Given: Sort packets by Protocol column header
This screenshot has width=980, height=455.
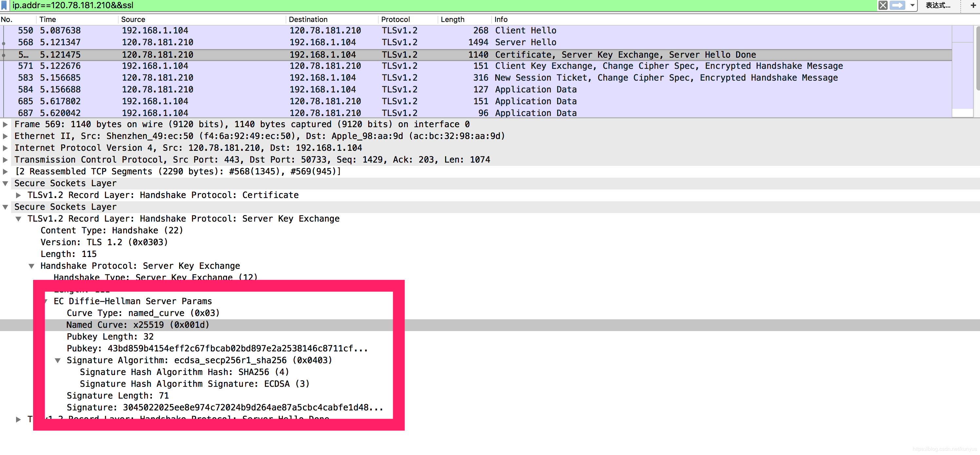Looking at the screenshot, I should (395, 19).
